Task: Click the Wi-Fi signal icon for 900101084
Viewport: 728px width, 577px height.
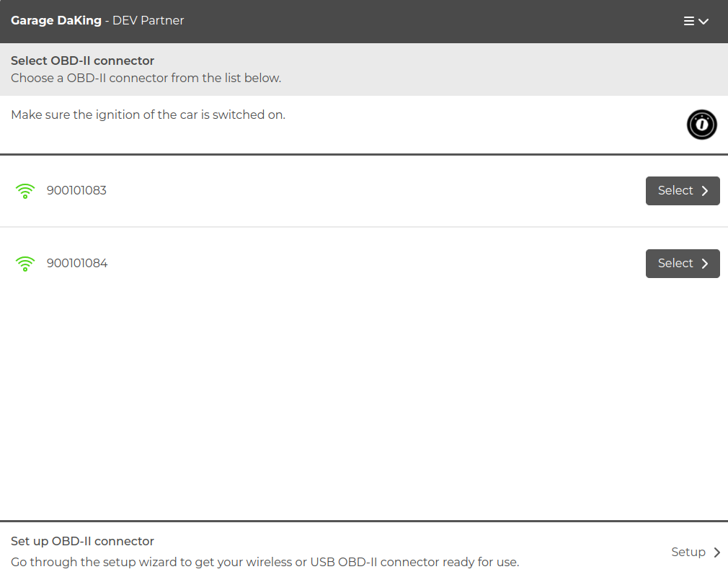Action: [25, 264]
